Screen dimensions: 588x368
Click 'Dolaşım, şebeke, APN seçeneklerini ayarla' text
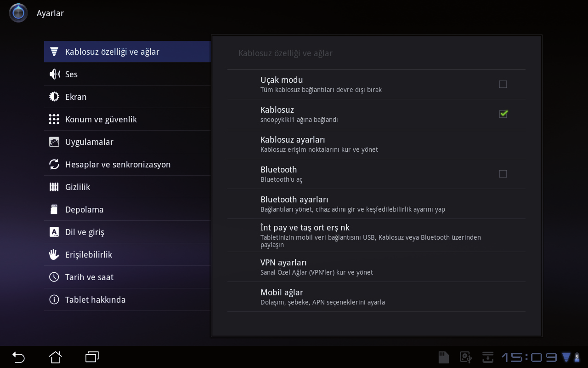pyautogui.click(x=322, y=302)
